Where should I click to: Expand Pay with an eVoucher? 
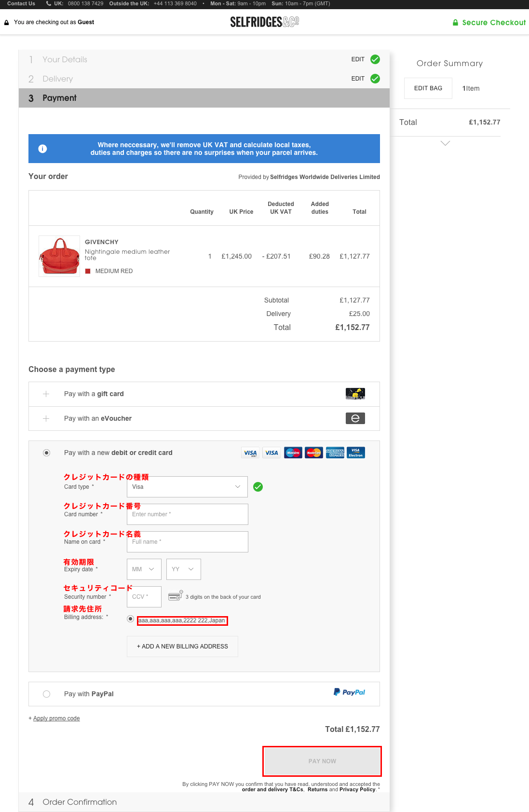tap(204, 419)
